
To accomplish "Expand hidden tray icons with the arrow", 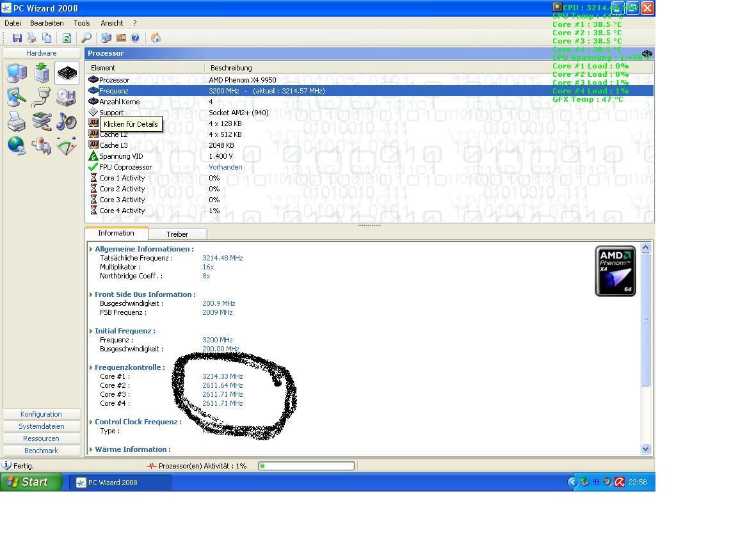I will [x=573, y=482].
